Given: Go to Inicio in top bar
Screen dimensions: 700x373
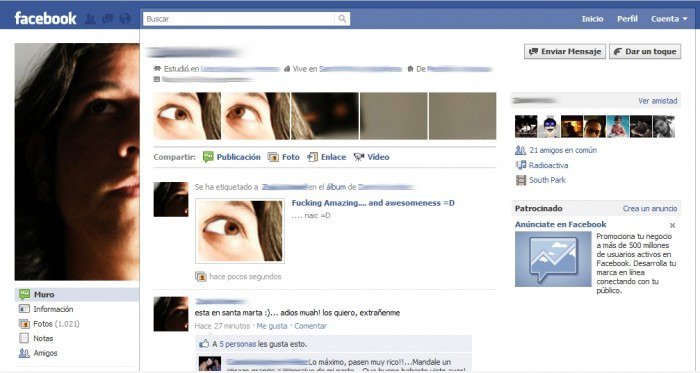Looking at the screenshot, I should (592, 19).
